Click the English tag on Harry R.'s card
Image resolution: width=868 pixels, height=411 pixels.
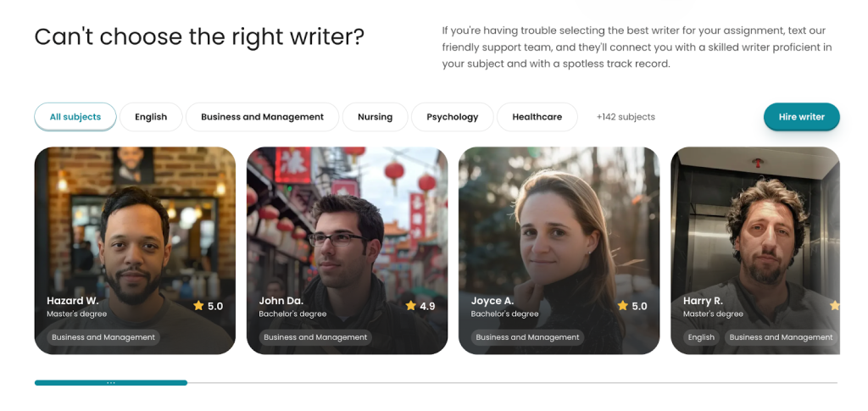(x=701, y=337)
